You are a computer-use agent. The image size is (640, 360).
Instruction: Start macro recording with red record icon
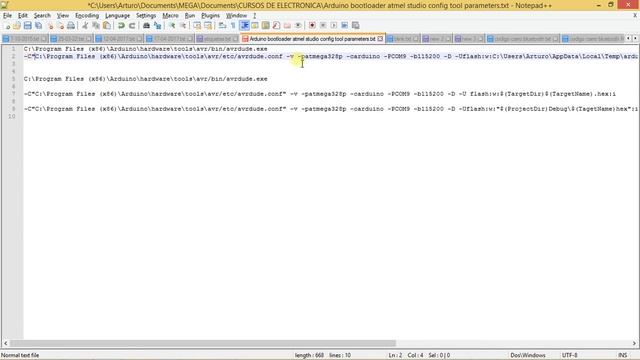pyautogui.click(x=312, y=26)
